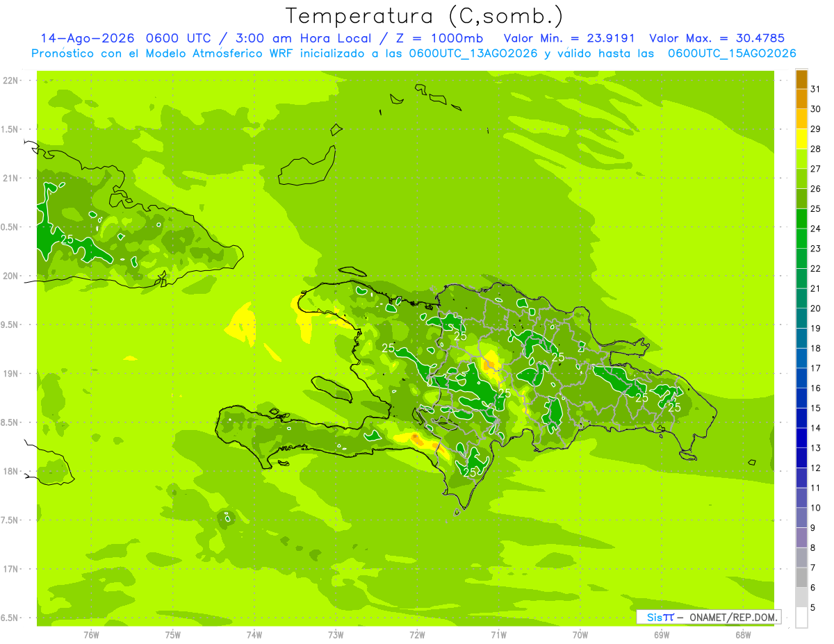
Task: Click the '74W' longitude axis label
Action: pos(254,635)
